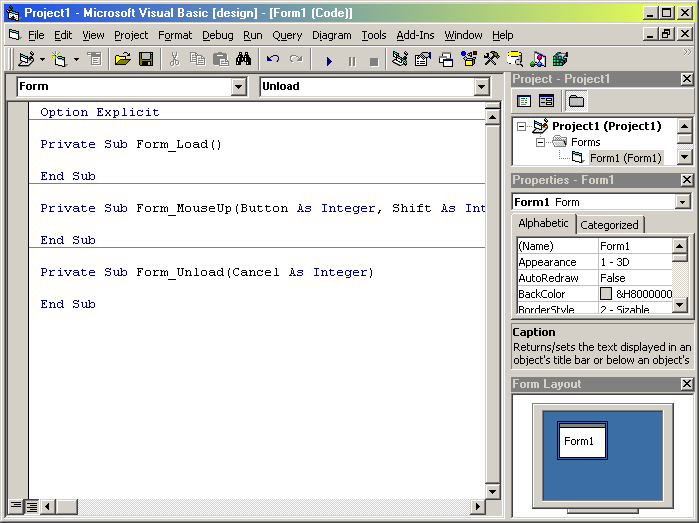Open Add Standard EXE Project dropdown arrow

coord(42,59)
